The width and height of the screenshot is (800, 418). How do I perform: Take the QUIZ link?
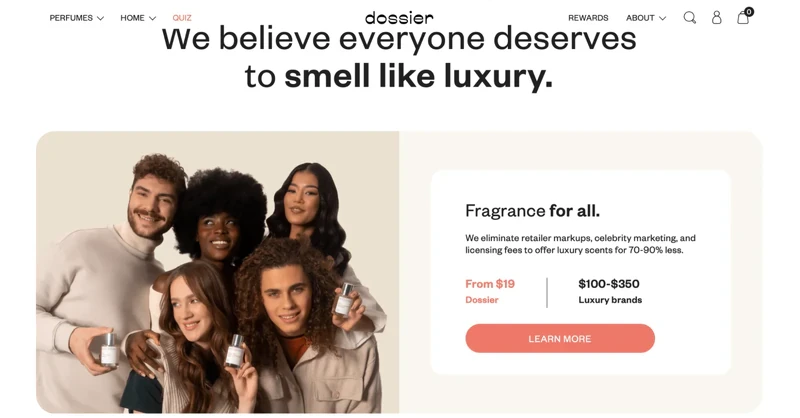182,18
